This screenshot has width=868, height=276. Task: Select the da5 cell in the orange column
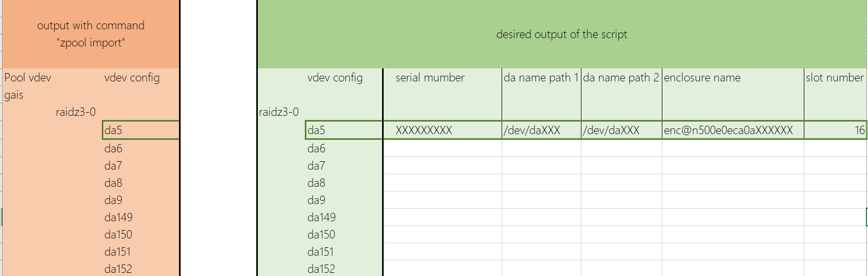pos(140,130)
